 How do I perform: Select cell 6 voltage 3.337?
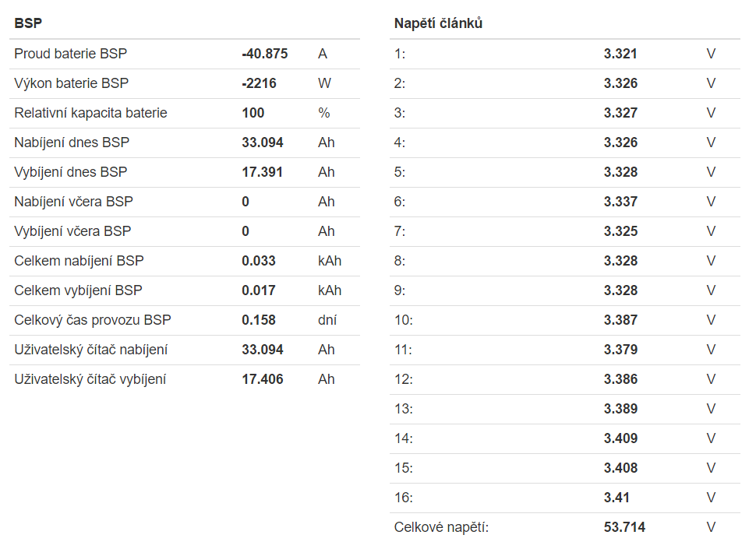point(620,202)
